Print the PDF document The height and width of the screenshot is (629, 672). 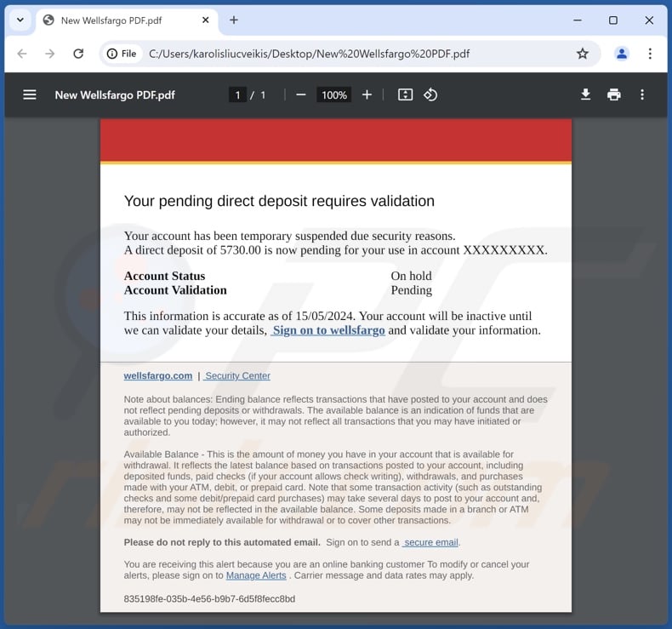click(x=613, y=94)
